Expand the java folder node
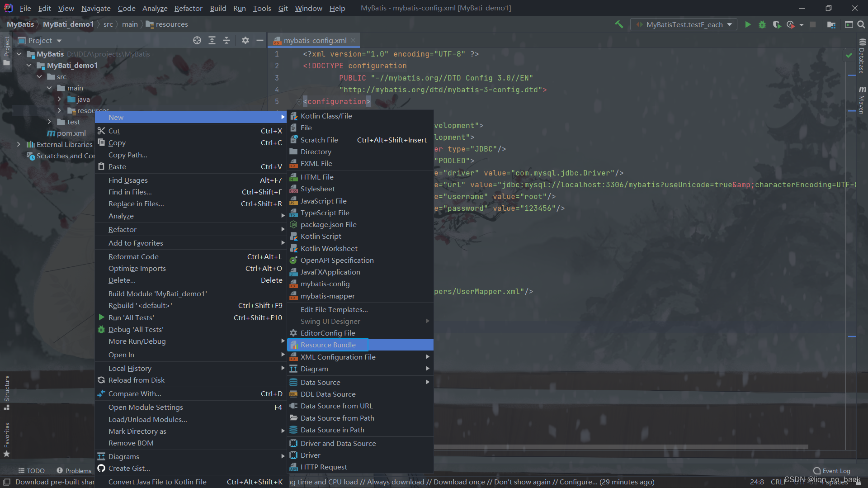 (x=59, y=99)
